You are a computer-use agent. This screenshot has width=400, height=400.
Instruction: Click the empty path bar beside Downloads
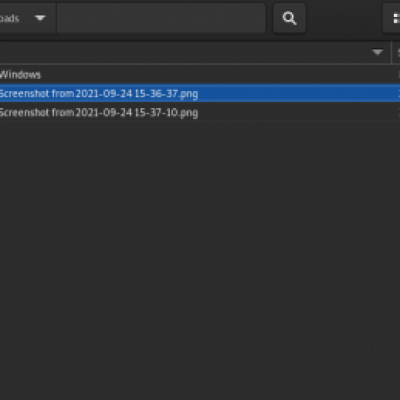pyautogui.click(x=161, y=18)
